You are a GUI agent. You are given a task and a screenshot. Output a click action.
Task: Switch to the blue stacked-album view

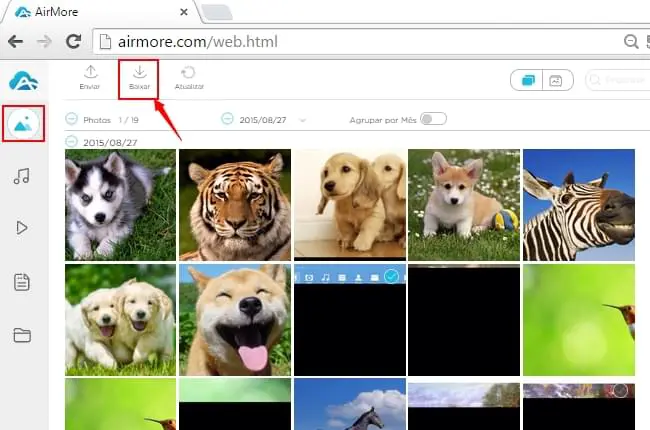click(x=528, y=80)
